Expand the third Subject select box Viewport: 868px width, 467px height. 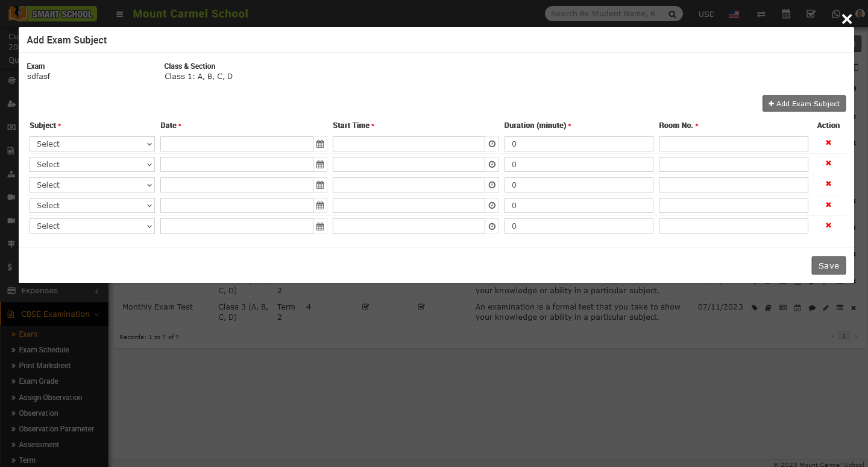[92, 185]
